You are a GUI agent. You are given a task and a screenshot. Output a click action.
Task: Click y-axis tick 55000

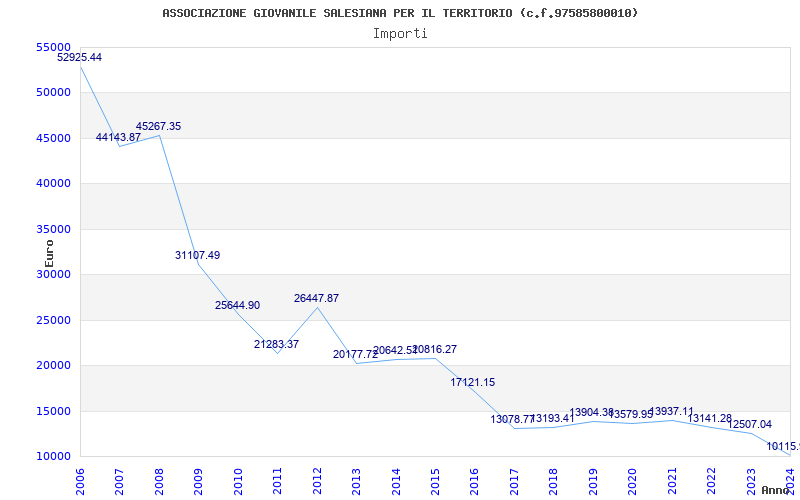(53, 47)
